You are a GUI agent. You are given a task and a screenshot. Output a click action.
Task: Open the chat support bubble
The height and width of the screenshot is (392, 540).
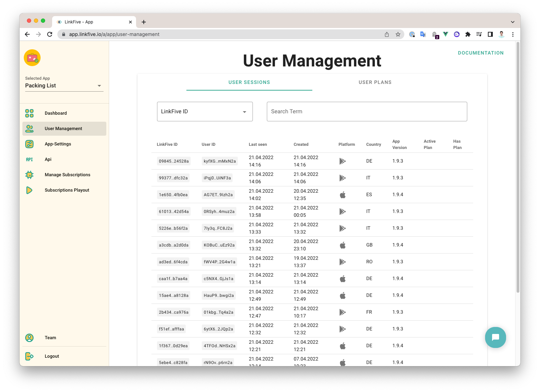pos(495,337)
